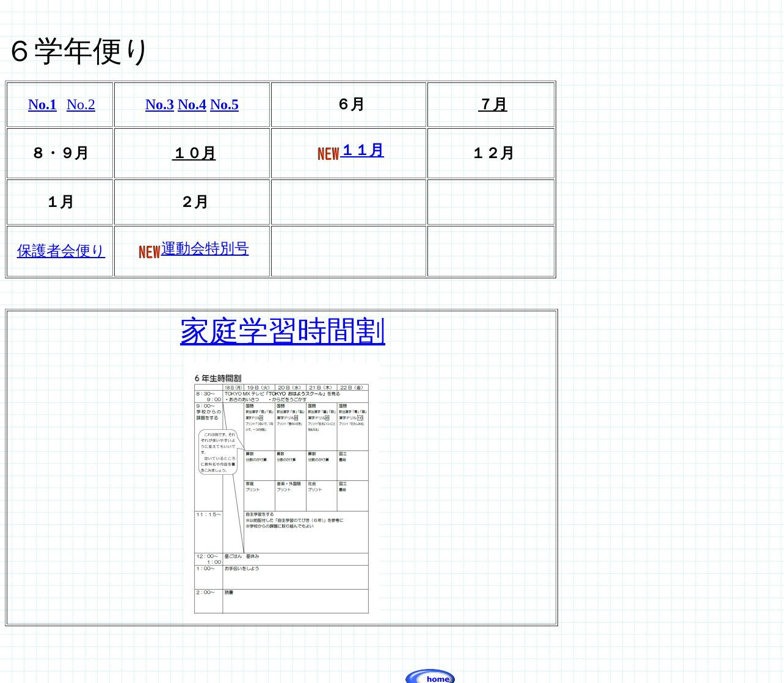Image resolution: width=784 pixels, height=683 pixels.
Task: Click the ８・９月 table cell text
Action: tap(61, 153)
